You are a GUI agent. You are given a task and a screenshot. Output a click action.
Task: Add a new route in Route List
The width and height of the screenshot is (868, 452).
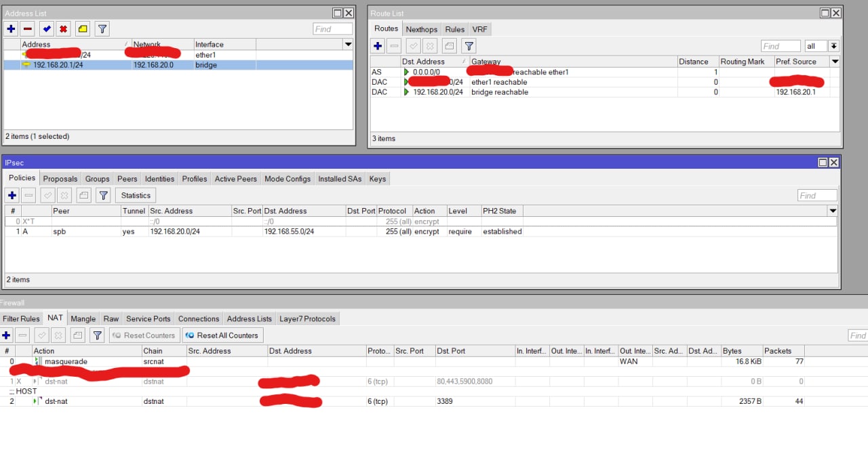[378, 46]
